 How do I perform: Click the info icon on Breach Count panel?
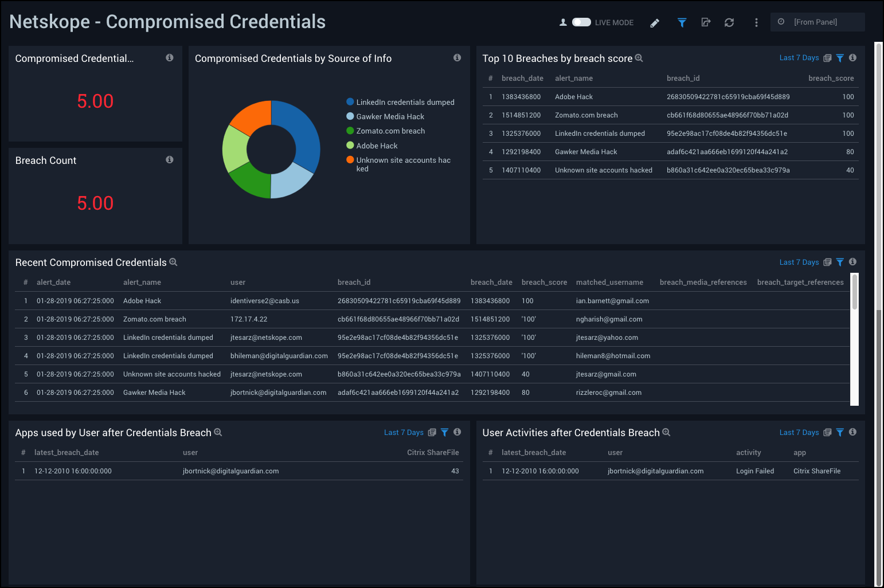pyautogui.click(x=169, y=160)
